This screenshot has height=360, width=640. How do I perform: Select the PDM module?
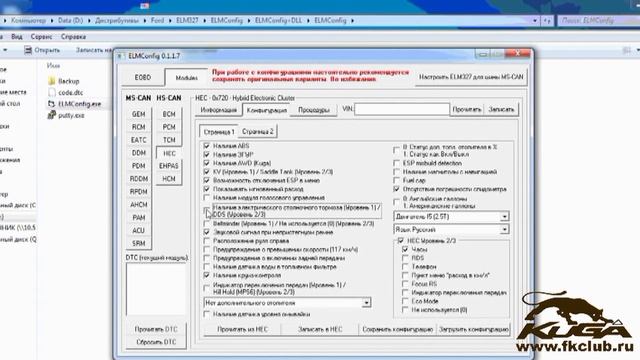click(x=138, y=166)
